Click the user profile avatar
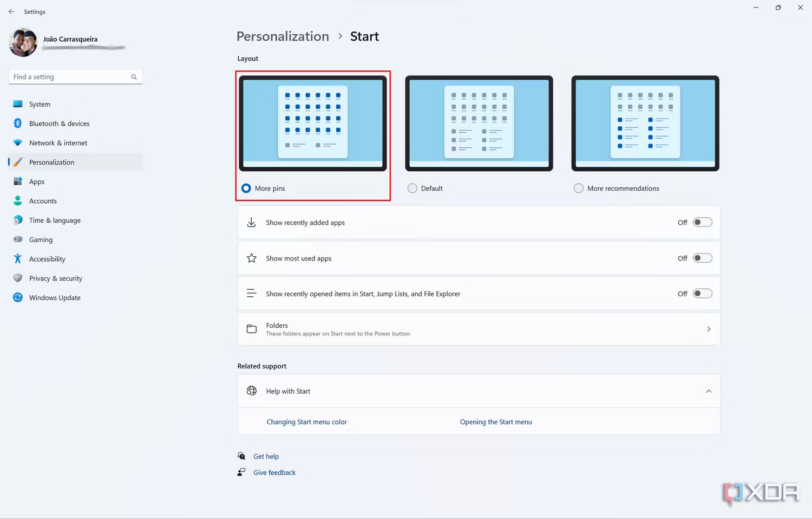 23,43
